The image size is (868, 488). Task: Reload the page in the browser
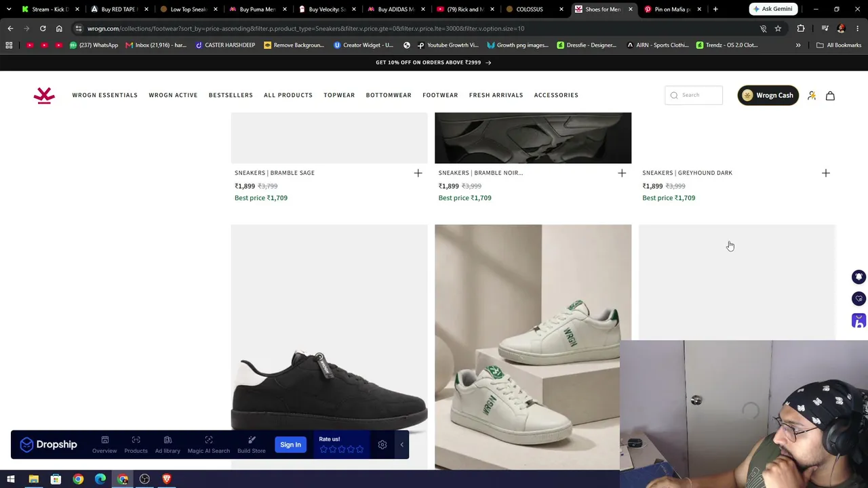(43, 28)
